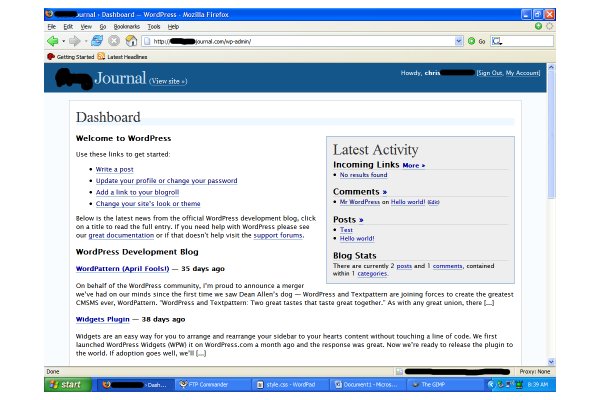Click the comments link in Blog Stats
The image size is (600, 400).
tap(447, 266)
